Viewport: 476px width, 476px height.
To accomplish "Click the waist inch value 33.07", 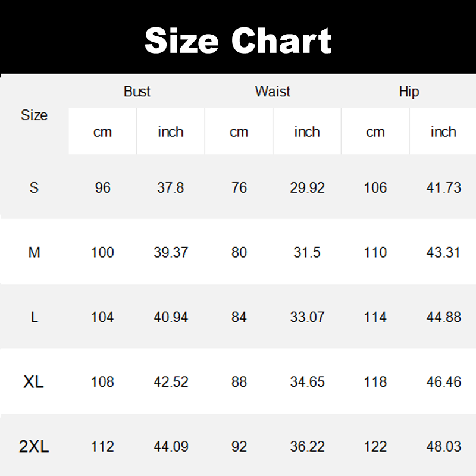I will tap(307, 317).
